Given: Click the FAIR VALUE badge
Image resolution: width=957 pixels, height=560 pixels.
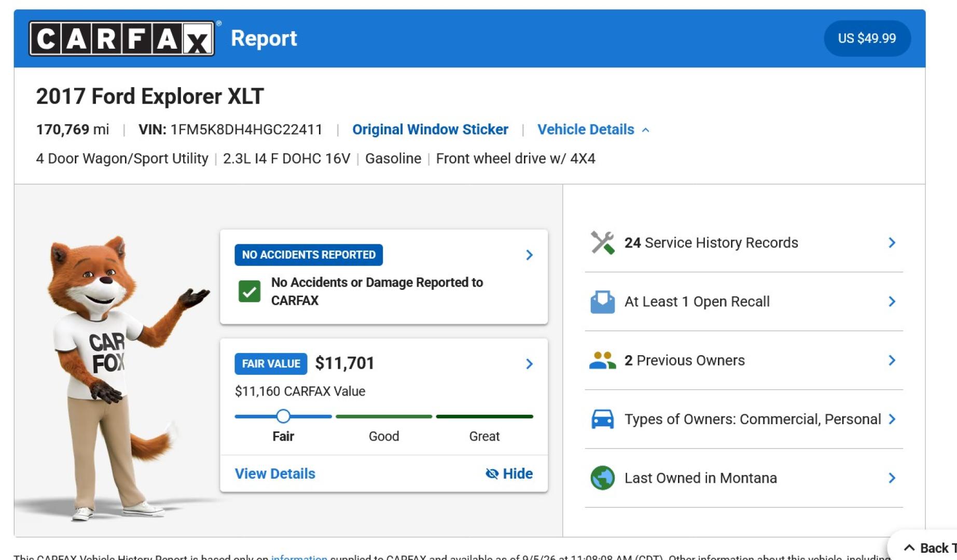Looking at the screenshot, I should 271,364.
